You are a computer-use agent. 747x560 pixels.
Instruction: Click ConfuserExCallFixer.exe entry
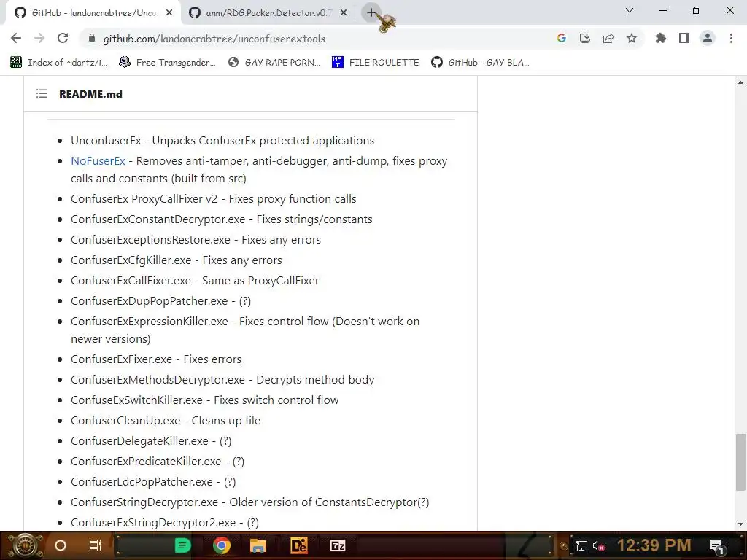(x=195, y=281)
